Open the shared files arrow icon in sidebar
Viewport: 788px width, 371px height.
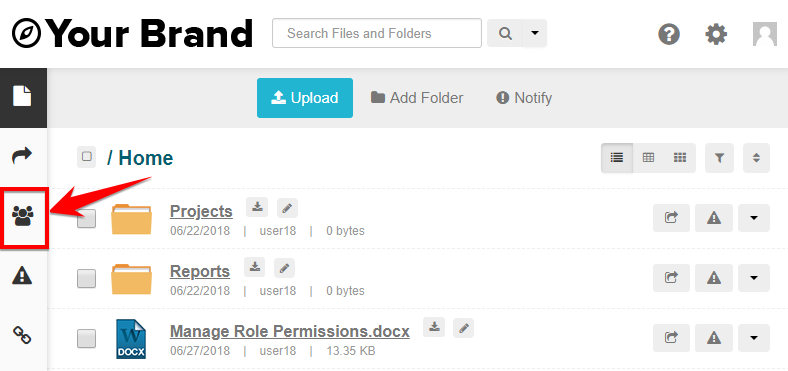(22, 155)
